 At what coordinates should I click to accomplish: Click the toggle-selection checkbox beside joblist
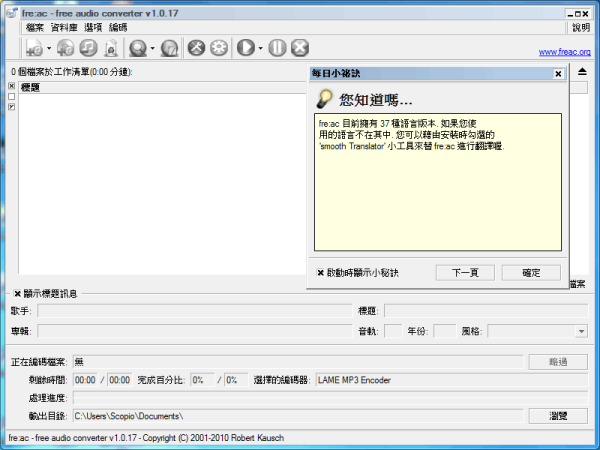click(x=11, y=107)
